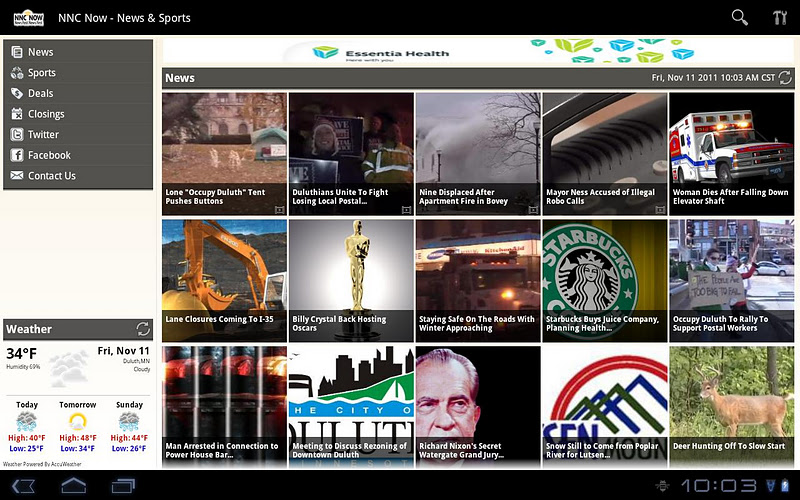The height and width of the screenshot is (500, 800).
Task: Open 'Man Arrested in Connection' story
Action: pyautogui.click(x=224, y=407)
